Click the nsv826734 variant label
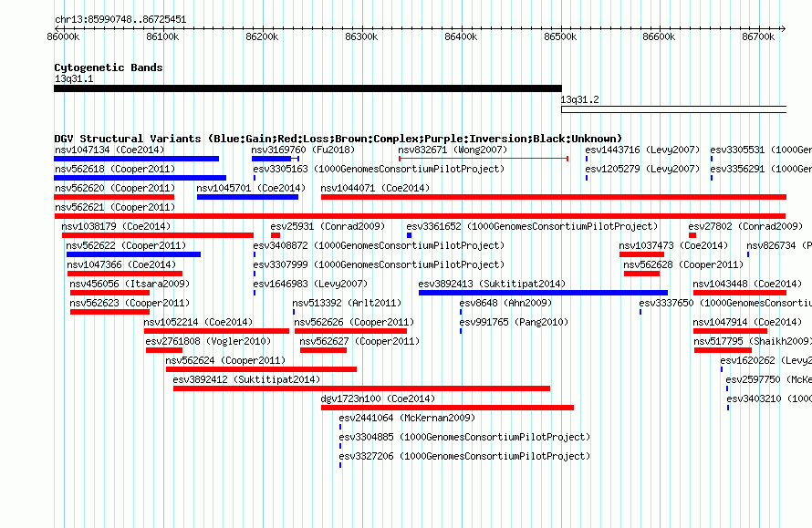812x528 pixels. [x=779, y=245]
